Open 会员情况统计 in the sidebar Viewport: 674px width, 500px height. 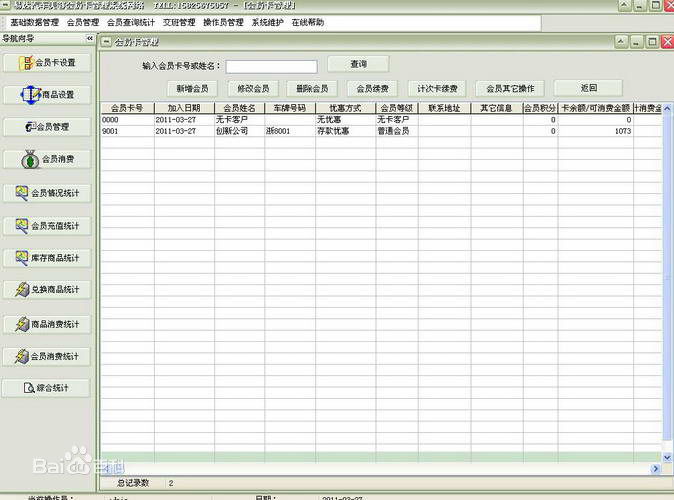[47, 193]
